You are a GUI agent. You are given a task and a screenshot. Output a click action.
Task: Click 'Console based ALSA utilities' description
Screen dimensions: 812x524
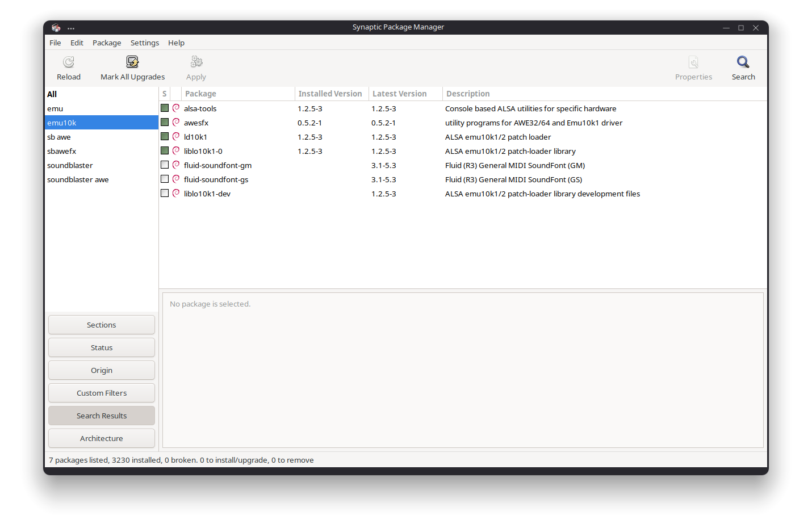(530, 108)
